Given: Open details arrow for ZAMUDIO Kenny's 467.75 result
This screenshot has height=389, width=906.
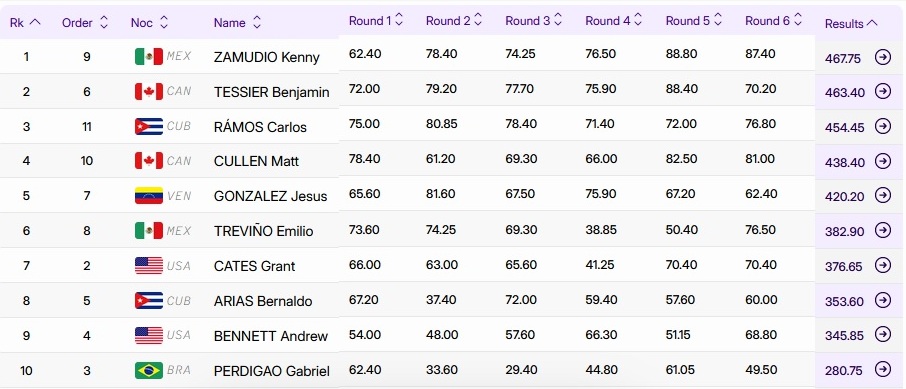Looking at the screenshot, I should point(882,57).
